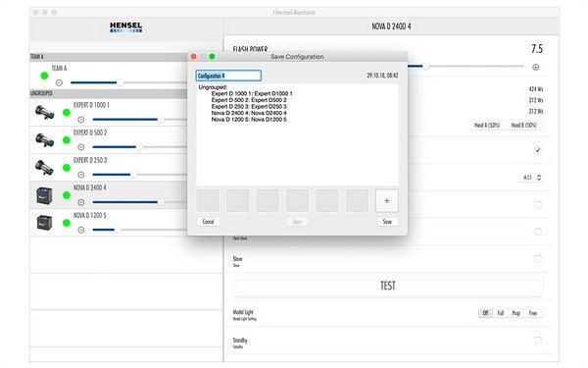Enable the Standby checkbox
The image size is (588, 368).
tap(538, 341)
